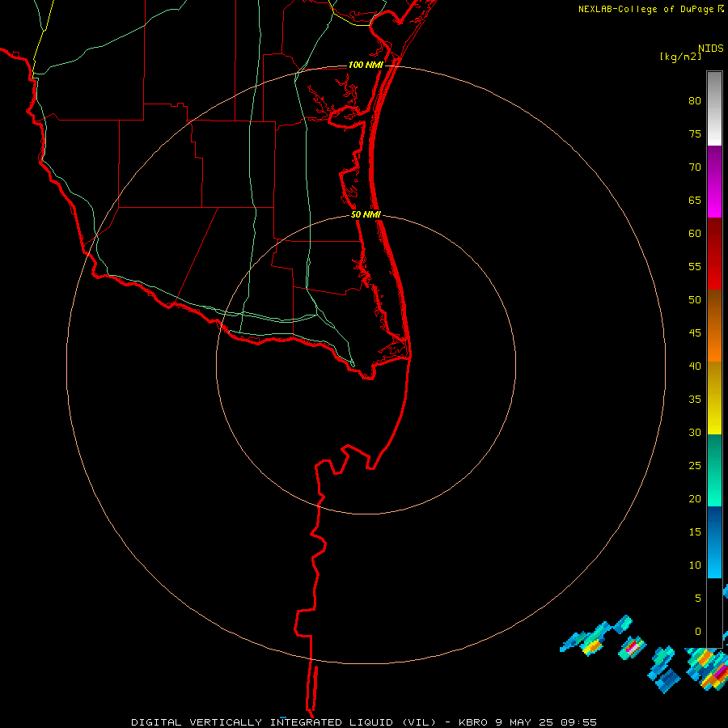Click the NIDS label above the color scale
This screenshot has width=728, height=728.
click(x=711, y=49)
